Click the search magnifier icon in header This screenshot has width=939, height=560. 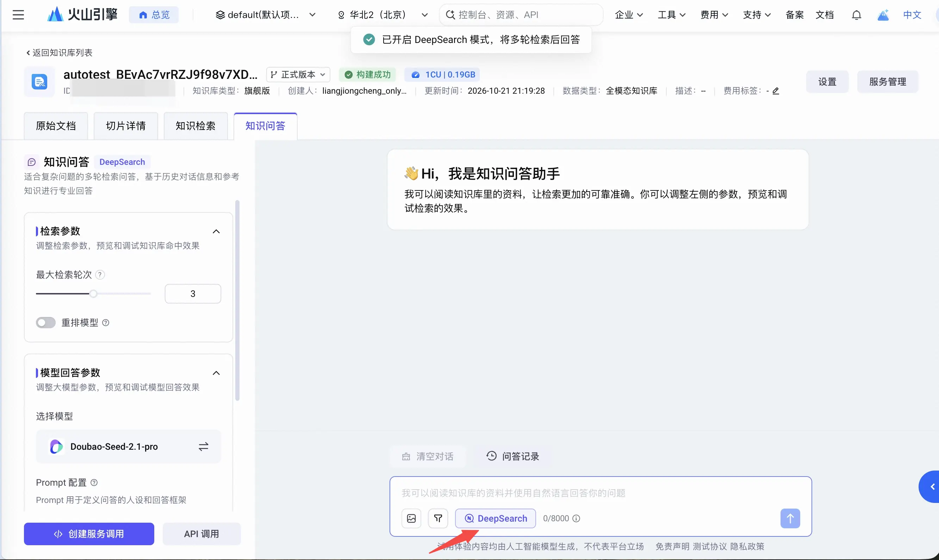[450, 15]
